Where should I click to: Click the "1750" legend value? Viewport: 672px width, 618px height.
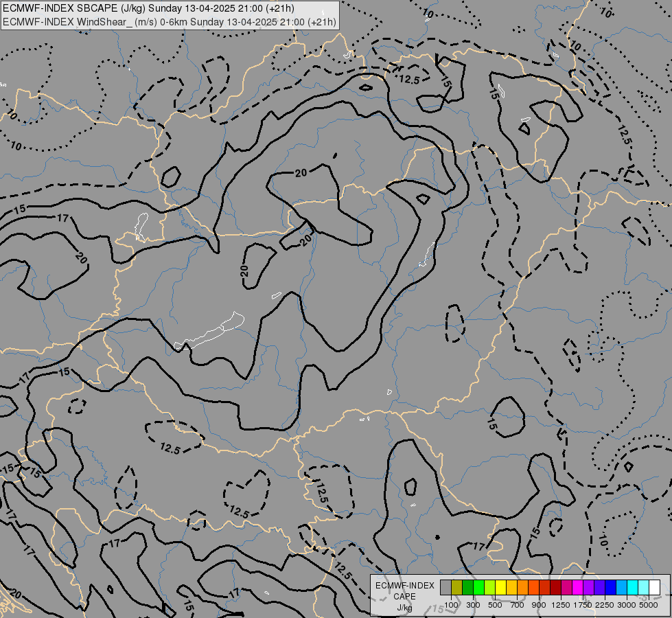coord(583,605)
